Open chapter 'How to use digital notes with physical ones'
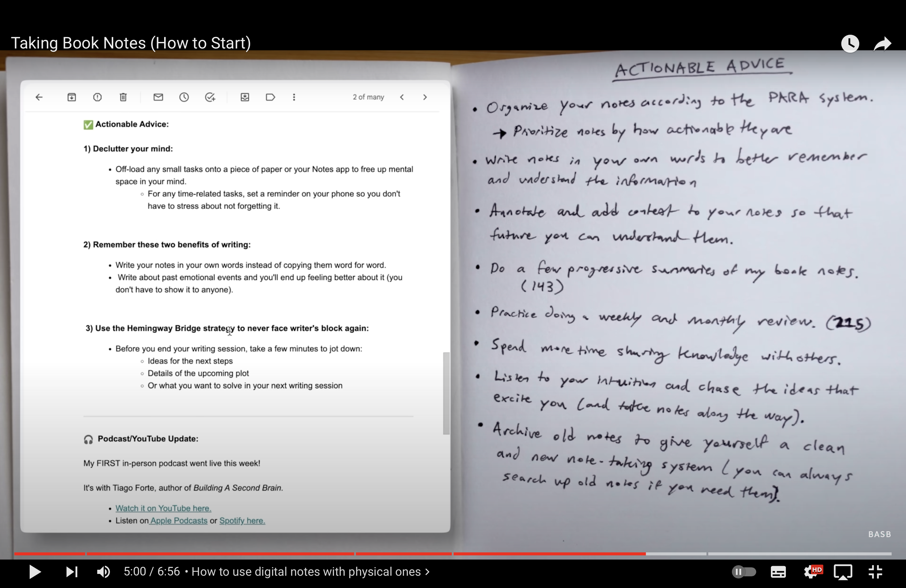906x588 pixels. [x=310, y=572]
